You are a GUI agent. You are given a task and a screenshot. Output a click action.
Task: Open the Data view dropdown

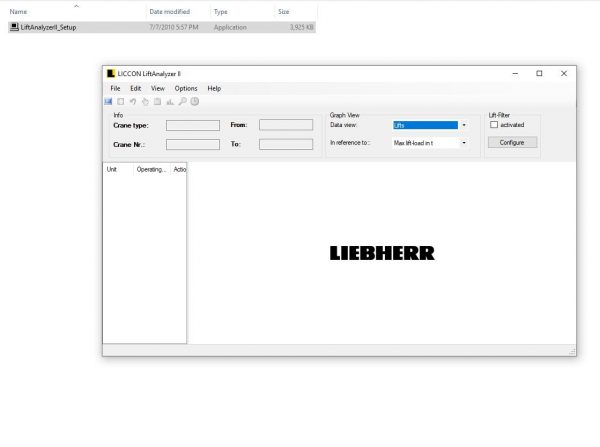click(464, 125)
